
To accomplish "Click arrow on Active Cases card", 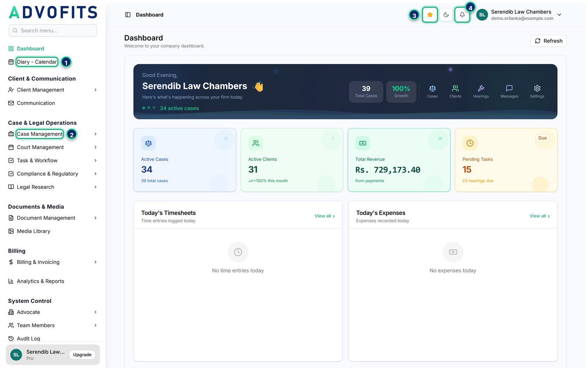I will click(x=226, y=139).
